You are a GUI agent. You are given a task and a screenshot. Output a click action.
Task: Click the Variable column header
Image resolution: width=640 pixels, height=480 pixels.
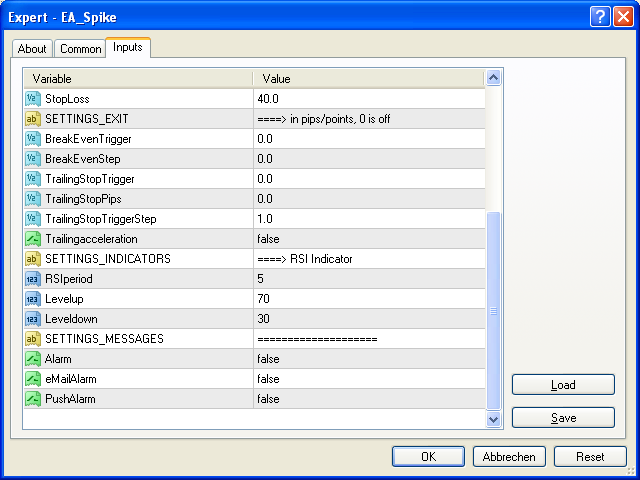pos(138,78)
